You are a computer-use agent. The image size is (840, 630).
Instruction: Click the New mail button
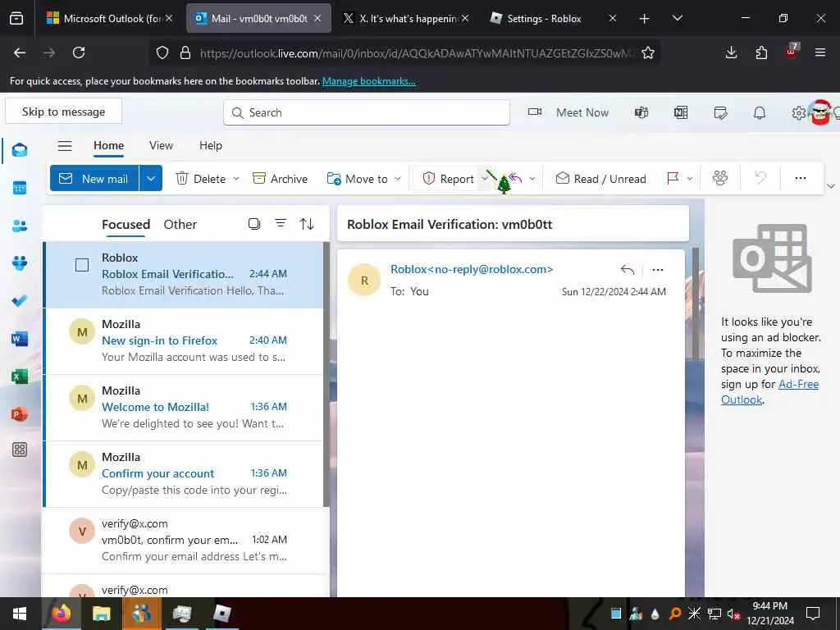(x=94, y=178)
